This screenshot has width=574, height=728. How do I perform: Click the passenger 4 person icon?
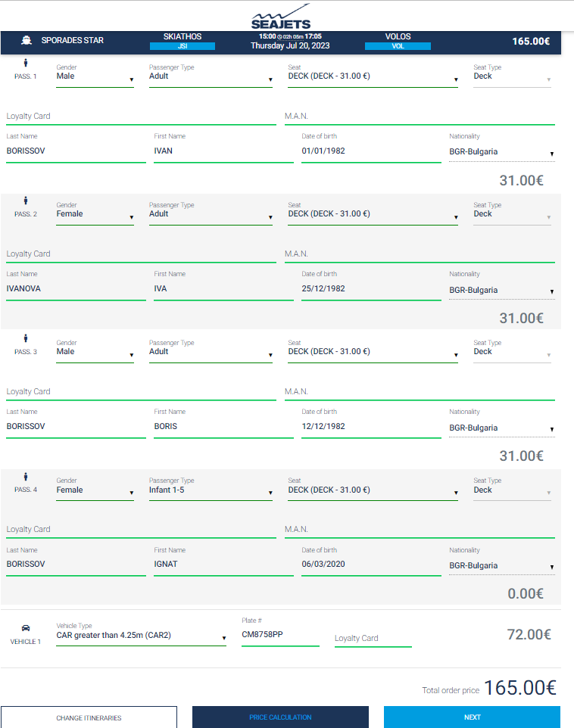[26, 477]
